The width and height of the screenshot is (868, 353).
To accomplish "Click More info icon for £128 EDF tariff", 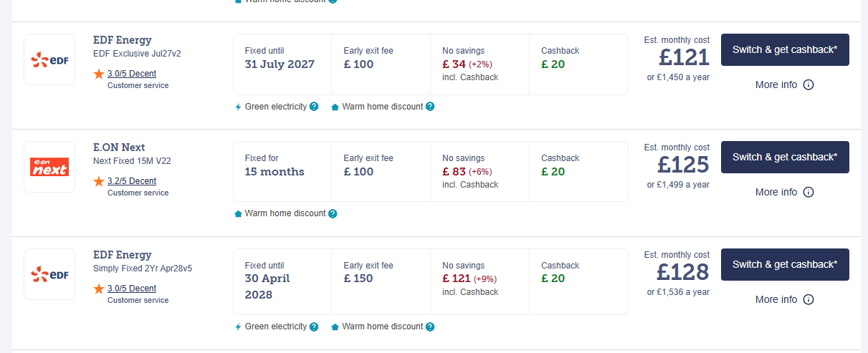I will coord(809,299).
